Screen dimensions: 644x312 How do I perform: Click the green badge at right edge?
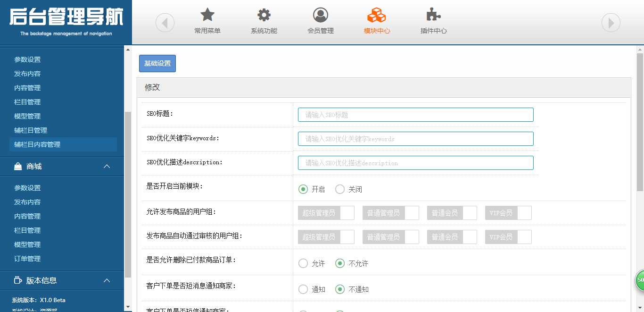pos(640,280)
